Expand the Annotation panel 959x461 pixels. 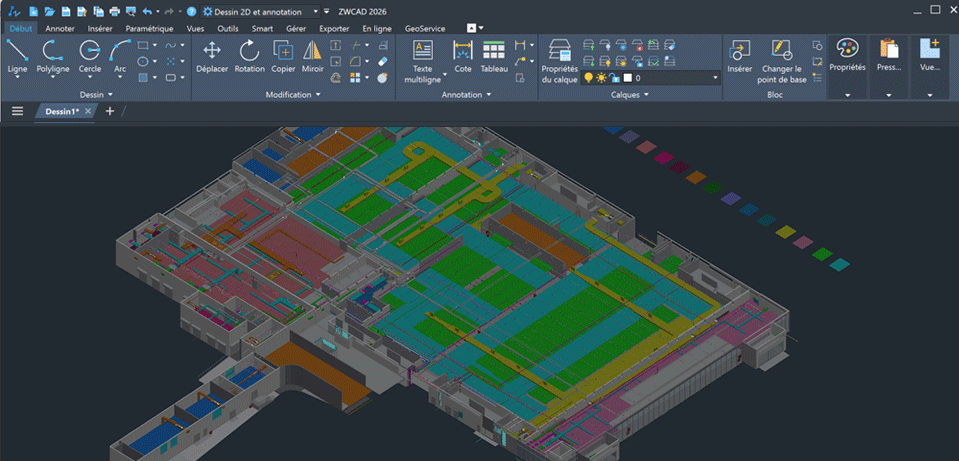pos(489,95)
